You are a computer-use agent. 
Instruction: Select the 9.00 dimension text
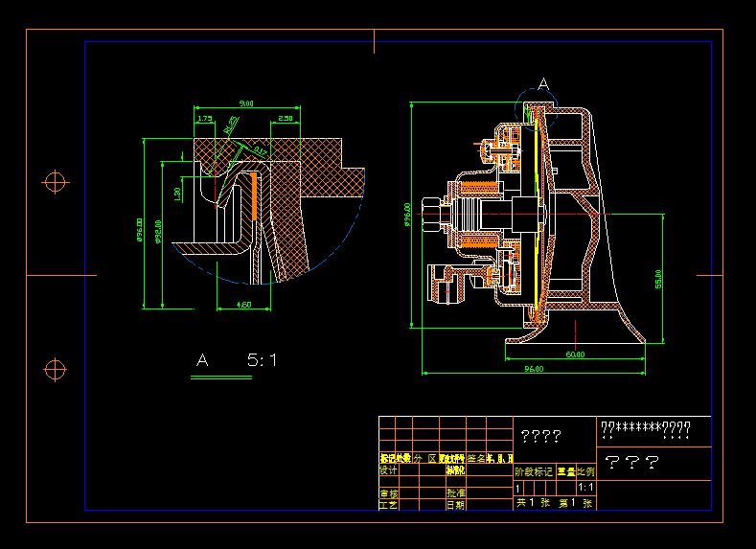click(x=246, y=103)
